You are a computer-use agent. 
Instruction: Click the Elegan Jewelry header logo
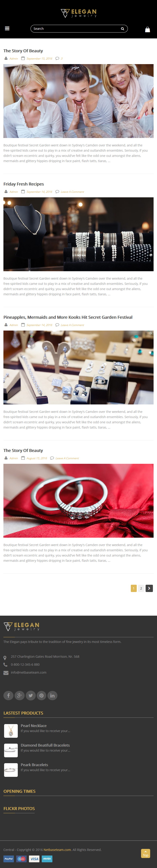[x=79, y=13]
